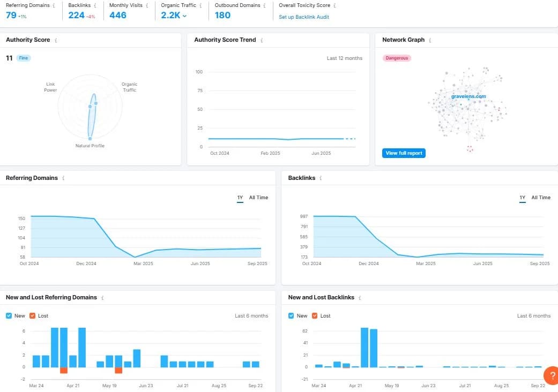558x392 pixels.
Task: Select All Time tab in Backlinks chart
Action: [x=541, y=198]
